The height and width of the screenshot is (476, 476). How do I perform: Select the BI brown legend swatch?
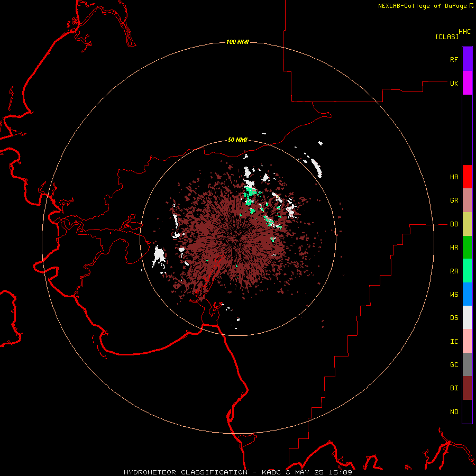[467, 388]
